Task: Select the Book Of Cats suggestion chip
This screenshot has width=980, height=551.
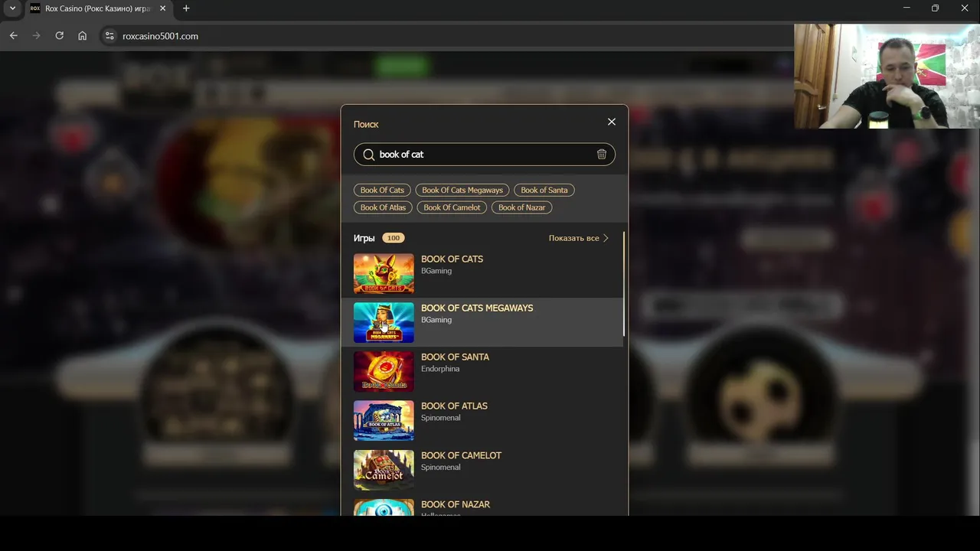Action: pos(382,190)
